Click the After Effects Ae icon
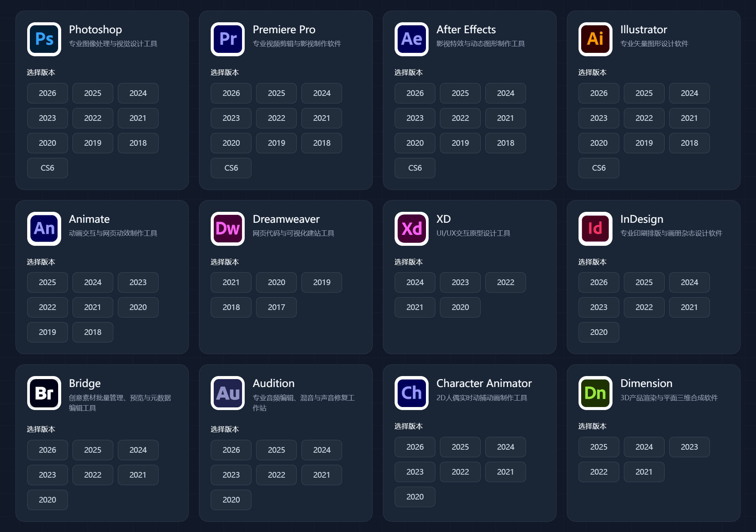This screenshot has width=756, height=532. pyautogui.click(x=412, y=39)
